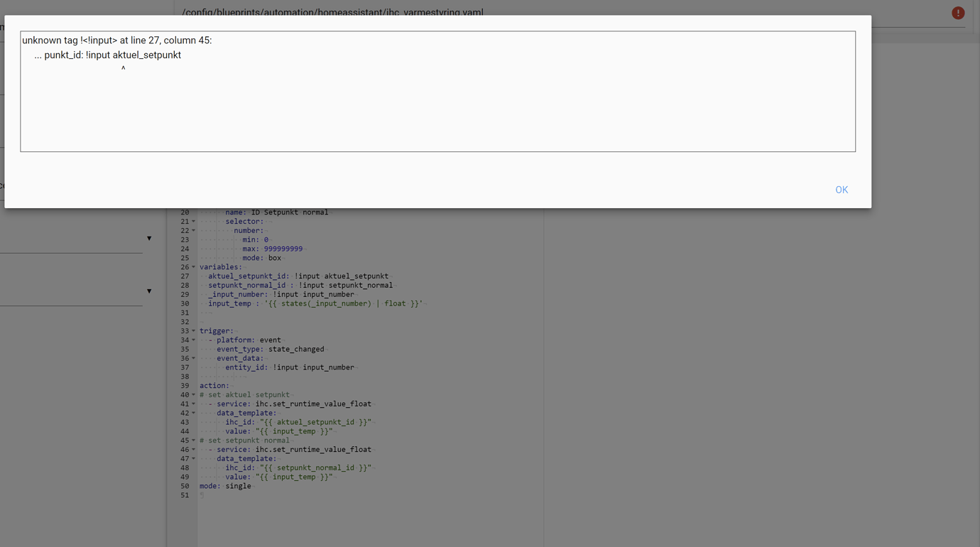This screenshot has width=980, height=547.
Task: Open the upper sidebar dropdown arrow
Action: coord(149,237)
